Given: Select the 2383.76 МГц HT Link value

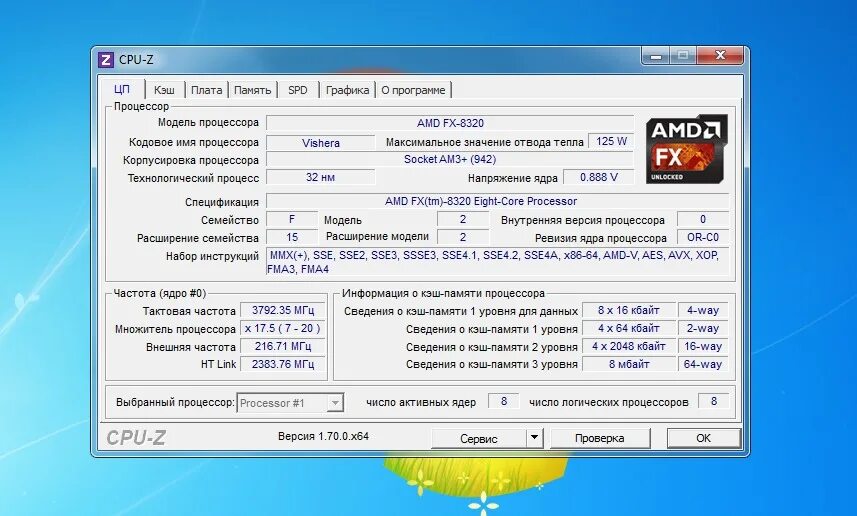Looking at the screenshot, I should [283, 364].
